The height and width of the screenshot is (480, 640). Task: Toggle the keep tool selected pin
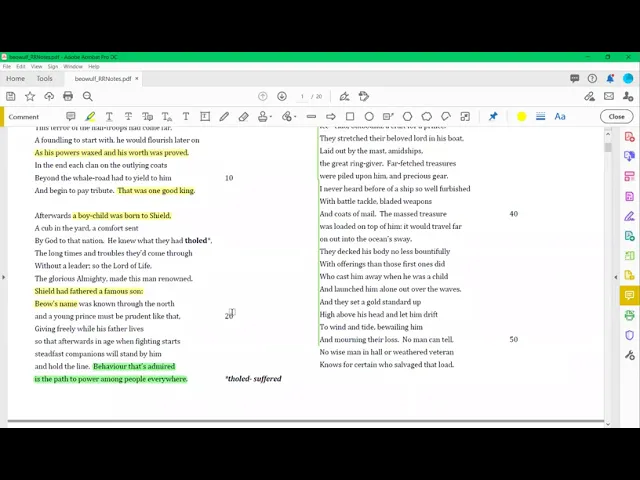(x=493, y=117)
